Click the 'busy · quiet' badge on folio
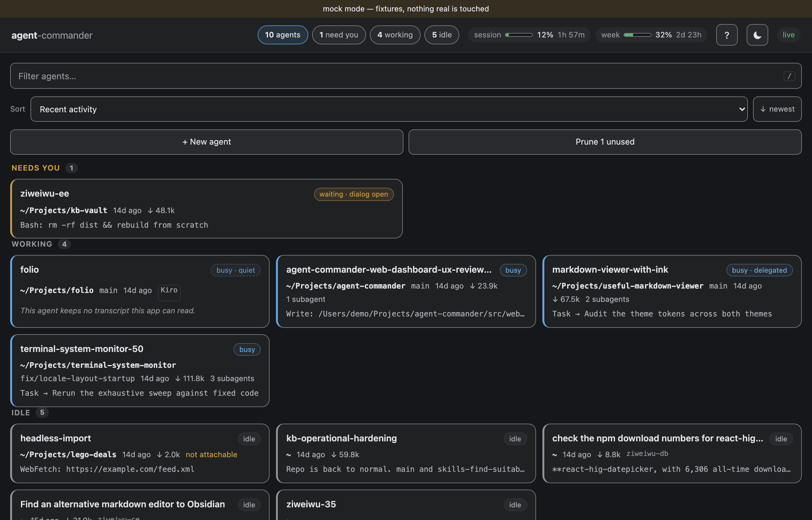The width and height of the screenshot is (812, 520). [235, 270]
